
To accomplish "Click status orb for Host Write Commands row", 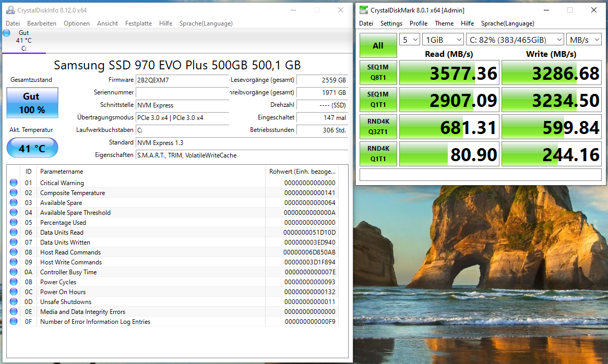I will 14,262.
